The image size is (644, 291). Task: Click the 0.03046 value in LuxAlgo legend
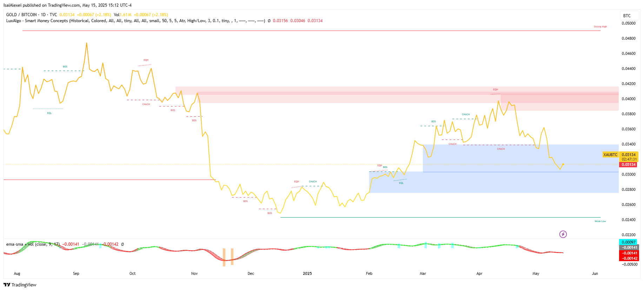pyautogui.click(x=298, y=21)
